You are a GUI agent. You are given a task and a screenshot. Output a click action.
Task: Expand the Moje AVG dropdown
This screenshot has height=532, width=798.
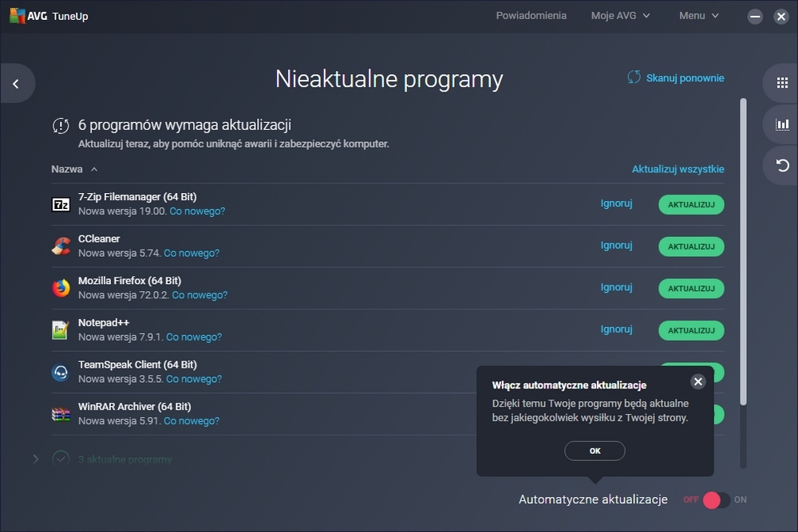[620, 15]
